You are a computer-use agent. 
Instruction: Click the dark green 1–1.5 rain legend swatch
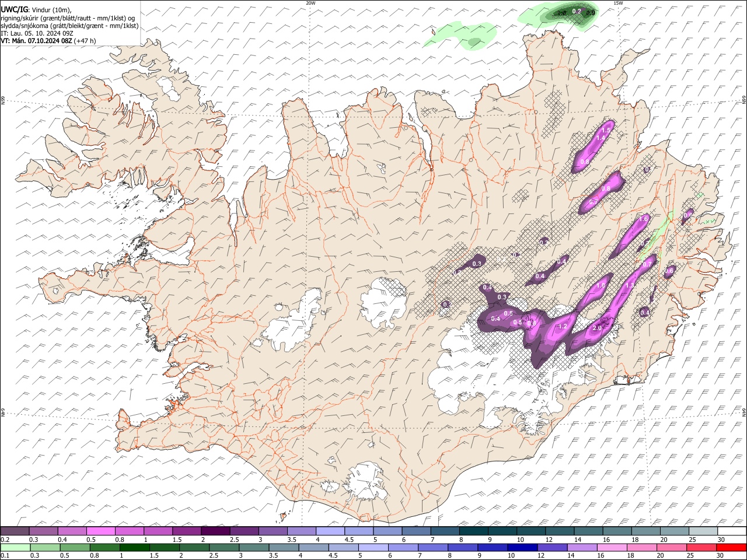[x=134, y=547]
